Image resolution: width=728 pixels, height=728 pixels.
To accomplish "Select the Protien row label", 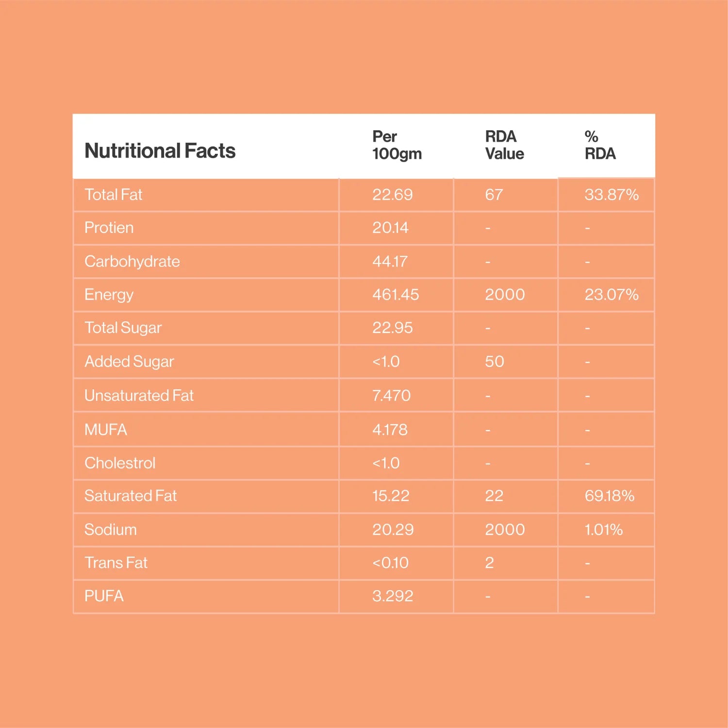I will coord(109,228).
